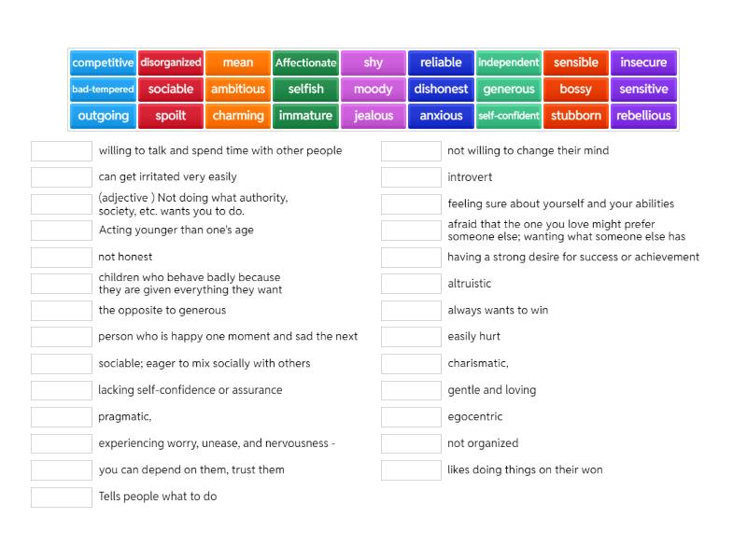
Task: Select the purple 'shy' tile
Action: coord(373,63)
